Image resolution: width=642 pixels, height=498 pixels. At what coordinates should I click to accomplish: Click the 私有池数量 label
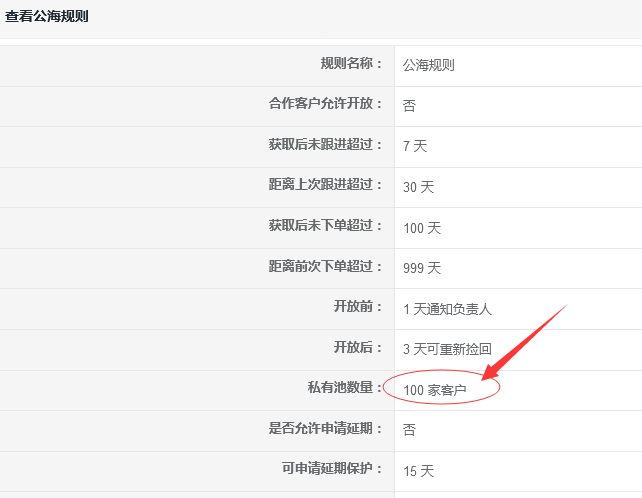[x=345, y=388]
